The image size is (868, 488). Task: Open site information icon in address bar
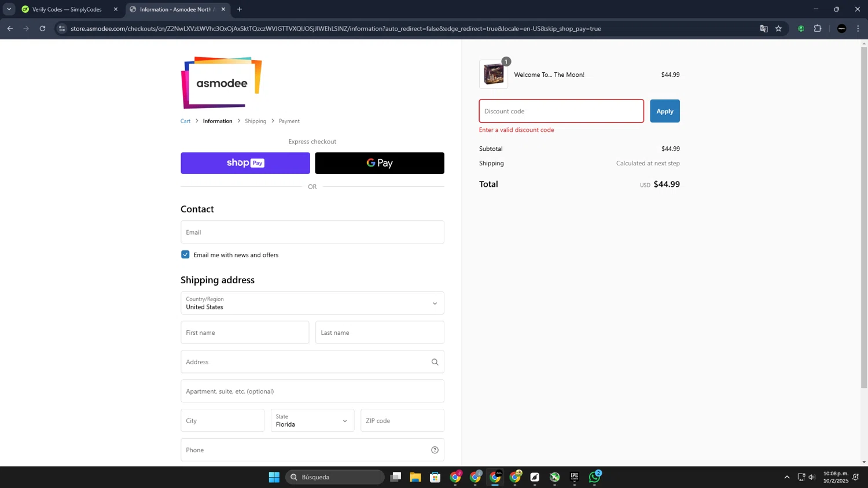click(x=62, y=28)
